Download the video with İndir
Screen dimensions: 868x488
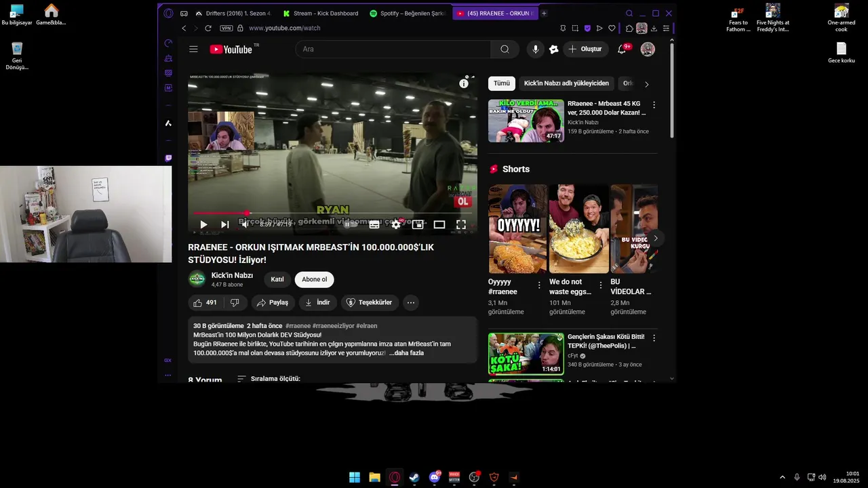click(x=318, y=302)
